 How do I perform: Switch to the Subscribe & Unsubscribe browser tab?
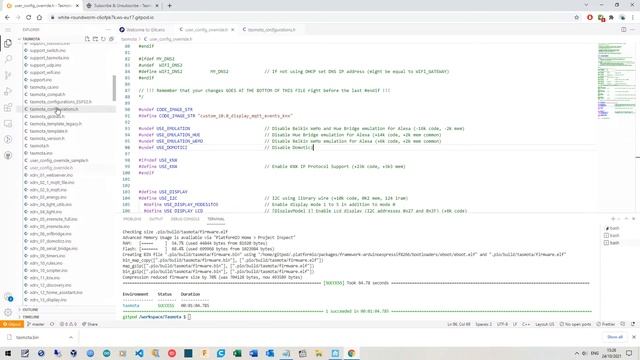click(x=122, y=6)
